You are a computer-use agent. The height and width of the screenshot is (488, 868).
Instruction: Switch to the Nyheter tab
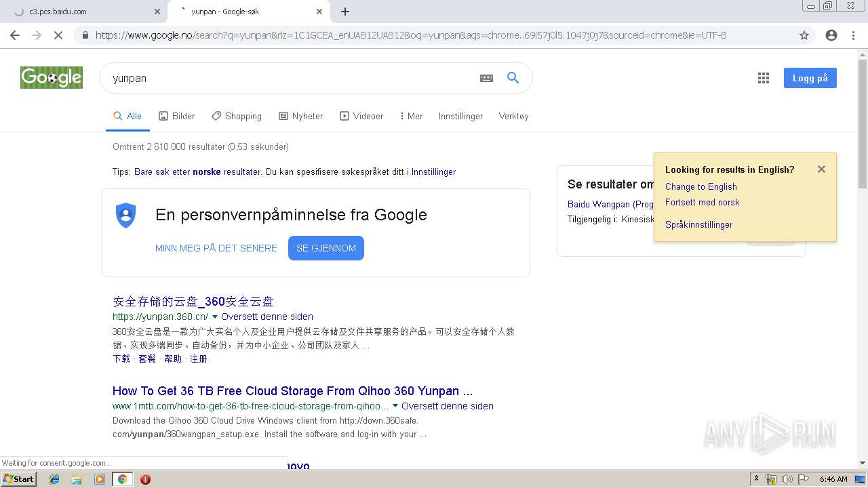point(301,116)
